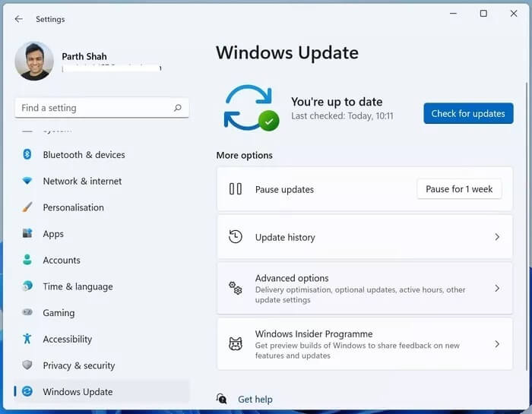The width and height of the screenshot is (532, 414).
Task: Click the Windows Insider cat icon
Action: point(236,344)
